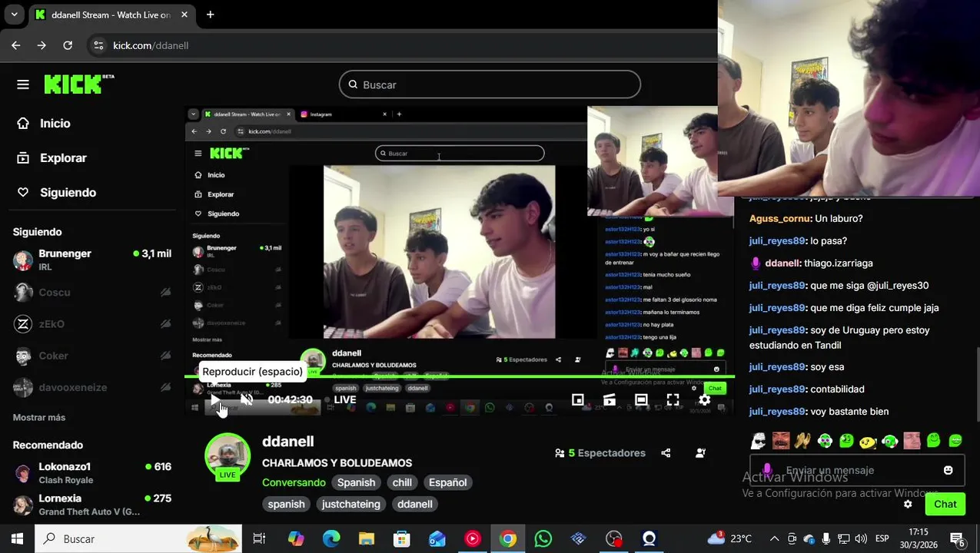Open Lokonazo1 recommended channel
This screenshot has width=980, height=553.
(x=92, y=472)
